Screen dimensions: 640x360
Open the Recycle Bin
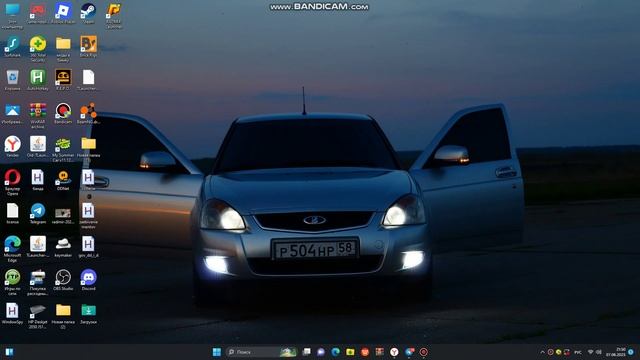[12, 80]
